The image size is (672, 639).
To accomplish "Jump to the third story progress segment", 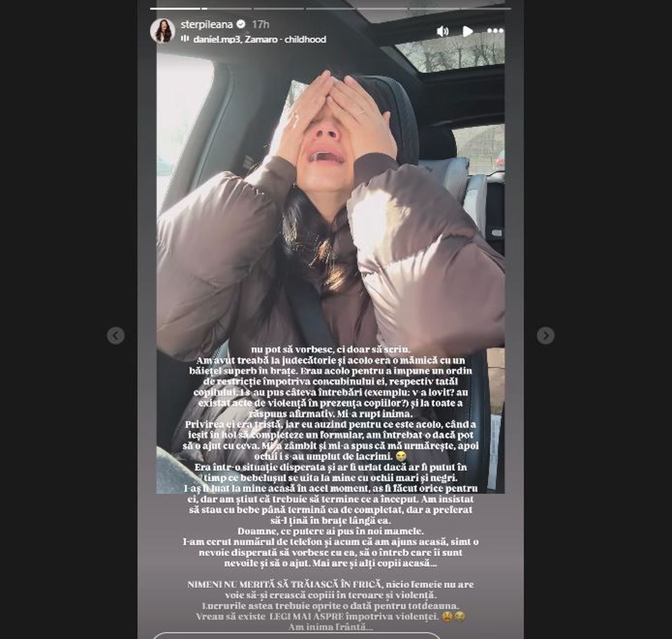I will (x=279, y=8).
